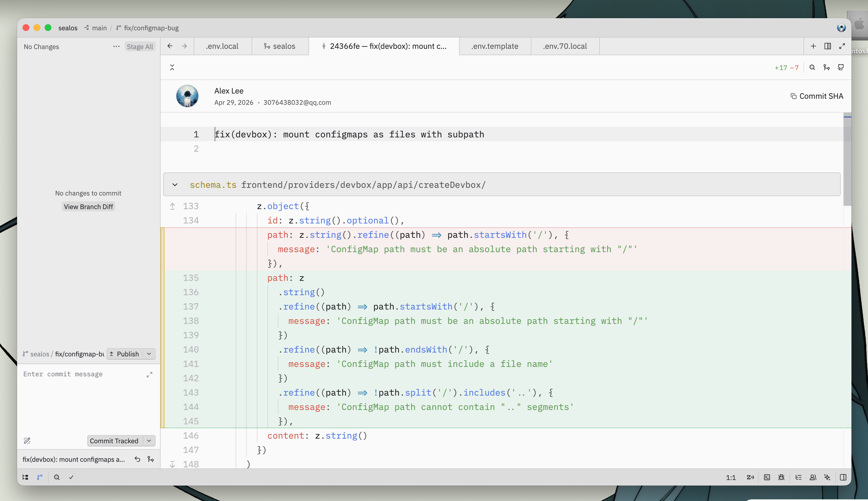Open the Publish options dropdown arrow

[149, 354]
